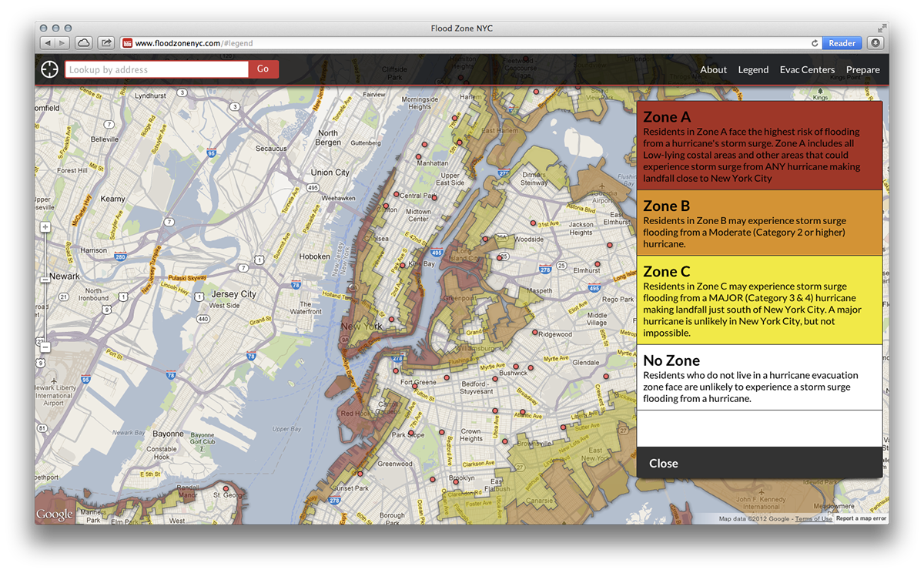Zoom in the map with the plus button
The height and width of the screenshot is (573, 924).
tap(45, 227)
